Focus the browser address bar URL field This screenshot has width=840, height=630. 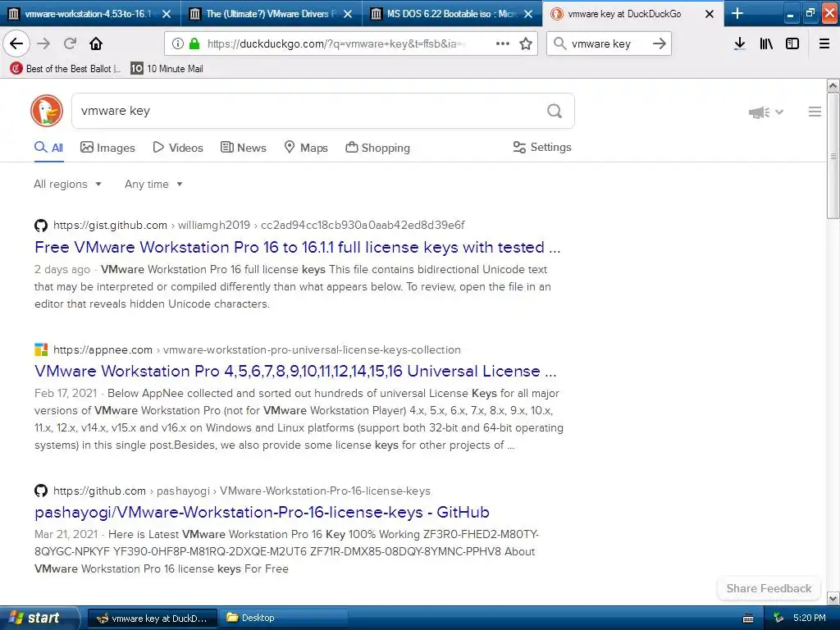336,44
